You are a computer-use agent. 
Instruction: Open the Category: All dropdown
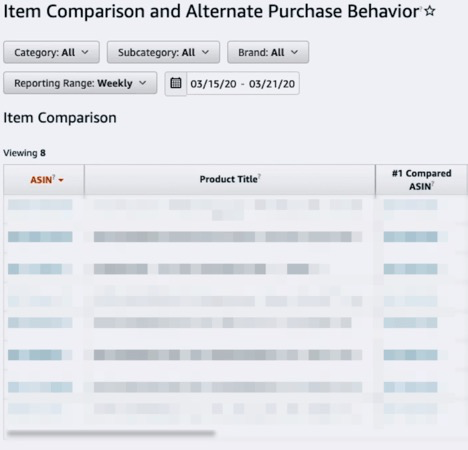51,52
